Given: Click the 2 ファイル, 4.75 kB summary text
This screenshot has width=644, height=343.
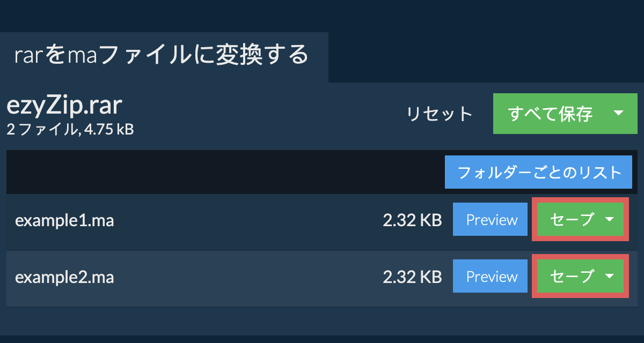Looking at the screenshot, I should coord(70,129).
